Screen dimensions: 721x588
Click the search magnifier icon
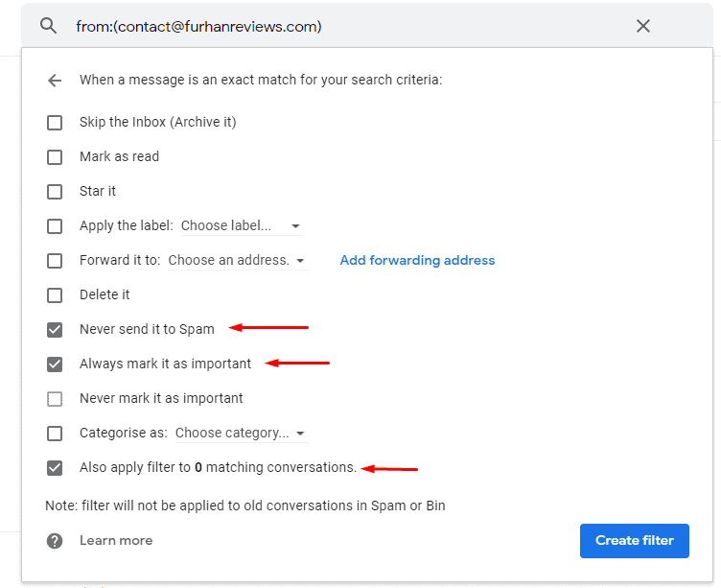tap(48, 26)
